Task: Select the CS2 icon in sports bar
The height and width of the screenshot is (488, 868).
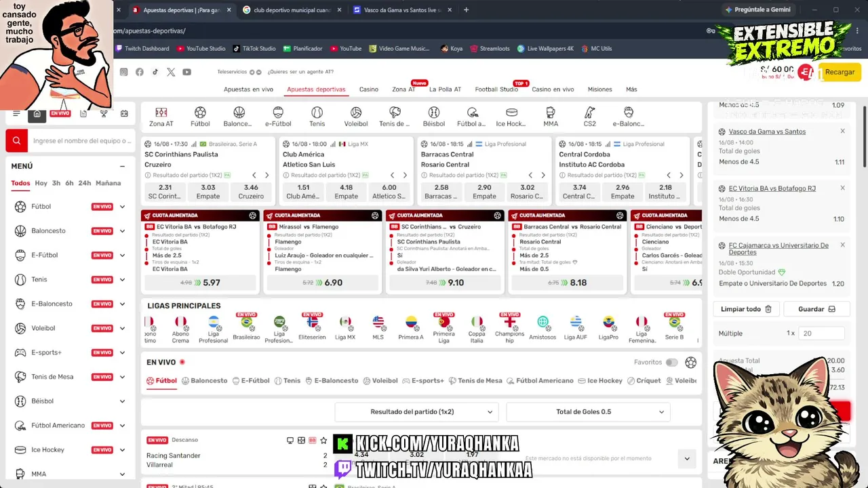Action: [x=590, y=113]
